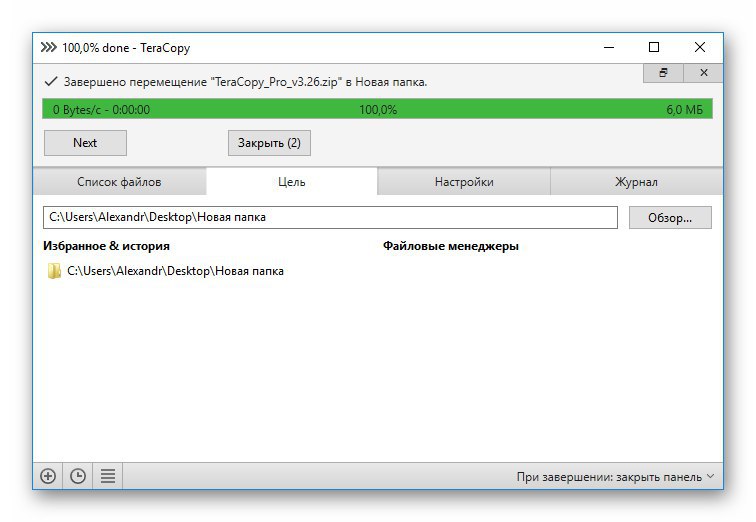Open the 'Настройки' tab

click(x=464, y=182)
